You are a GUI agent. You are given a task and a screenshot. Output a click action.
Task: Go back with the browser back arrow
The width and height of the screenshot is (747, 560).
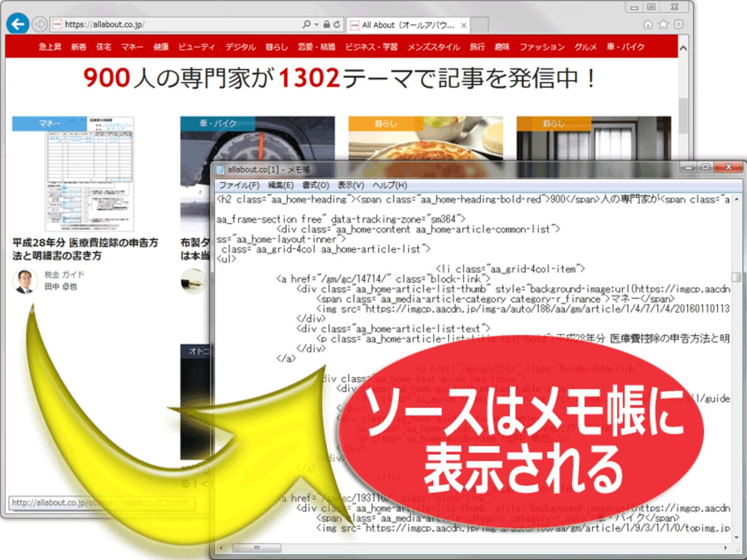click(17, 24)
